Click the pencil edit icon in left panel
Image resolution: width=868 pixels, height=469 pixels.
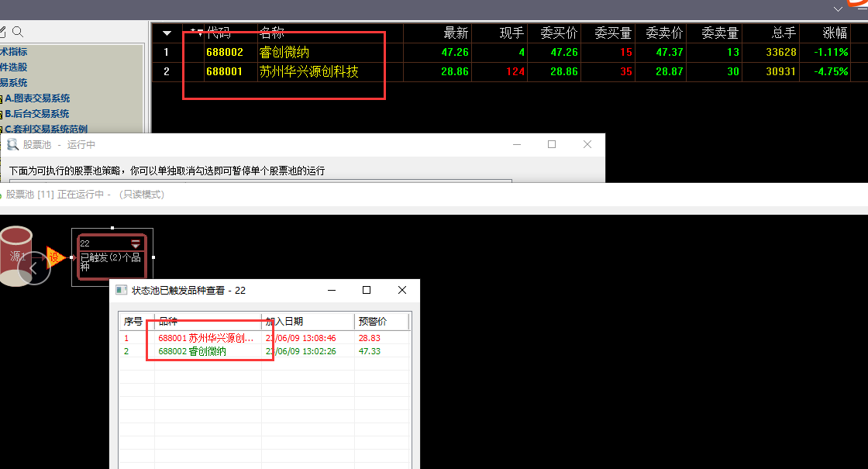pyautogui.click(x=3, y=32)
